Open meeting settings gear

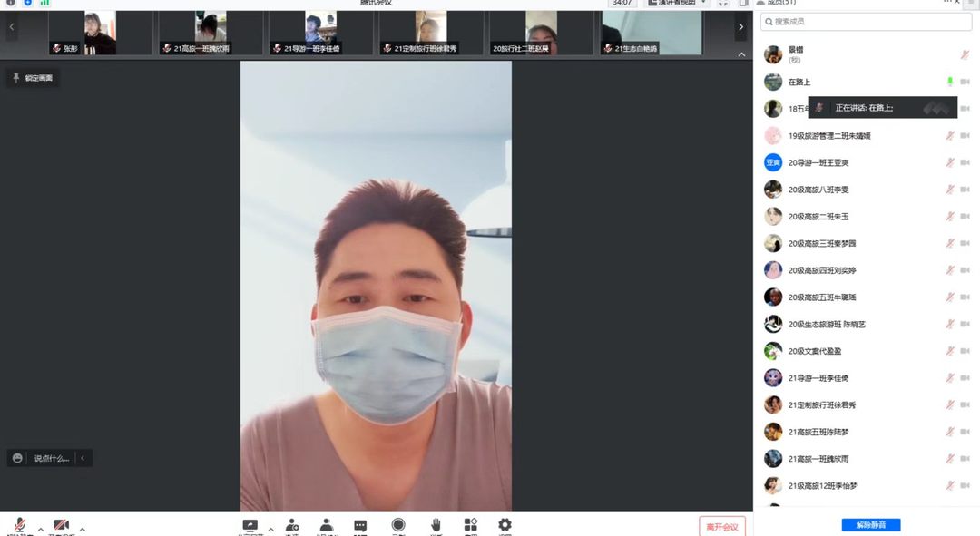click(505, 525)
